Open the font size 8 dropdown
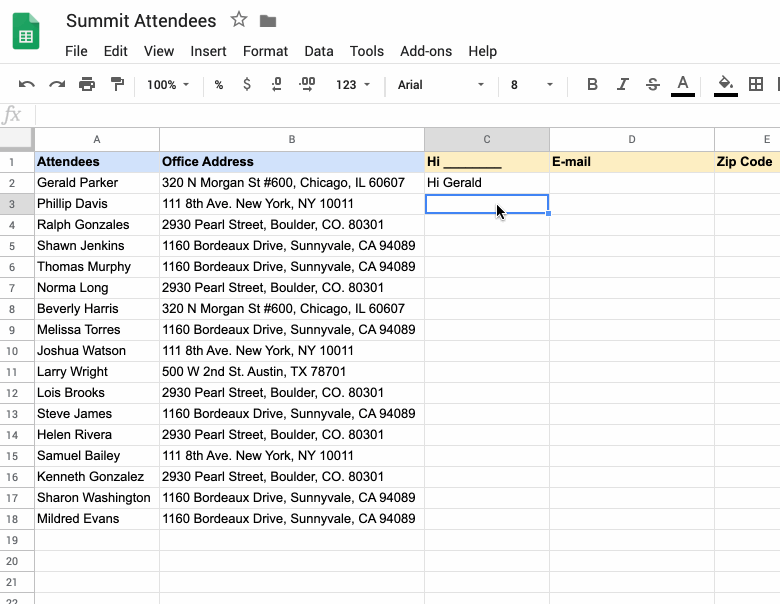780x604 pixels. click(532, 85)
